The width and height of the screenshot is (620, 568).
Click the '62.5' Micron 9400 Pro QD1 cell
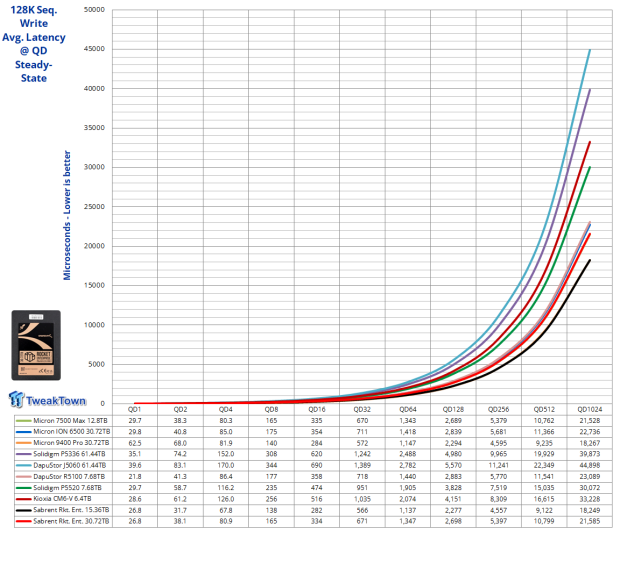[135, 443]
